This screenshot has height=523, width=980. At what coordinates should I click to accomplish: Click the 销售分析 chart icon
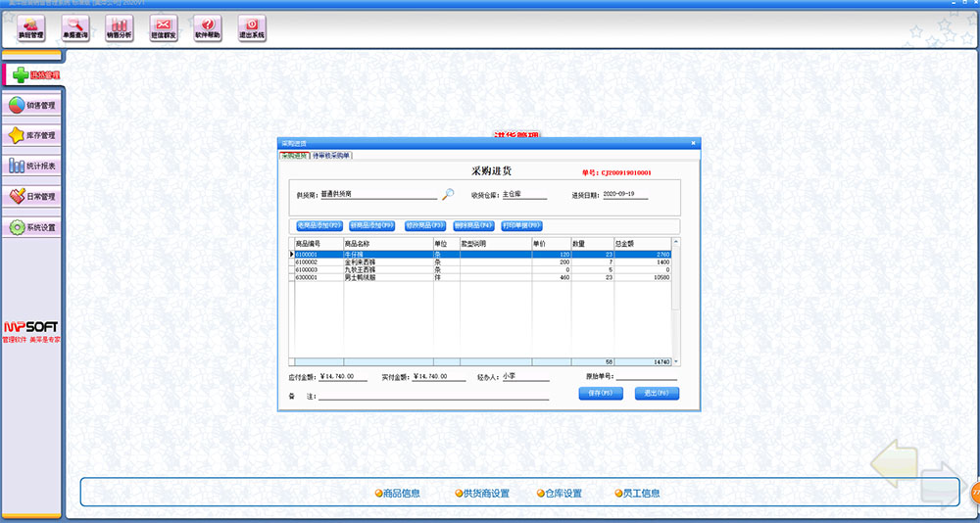click(x=119, y=27)
